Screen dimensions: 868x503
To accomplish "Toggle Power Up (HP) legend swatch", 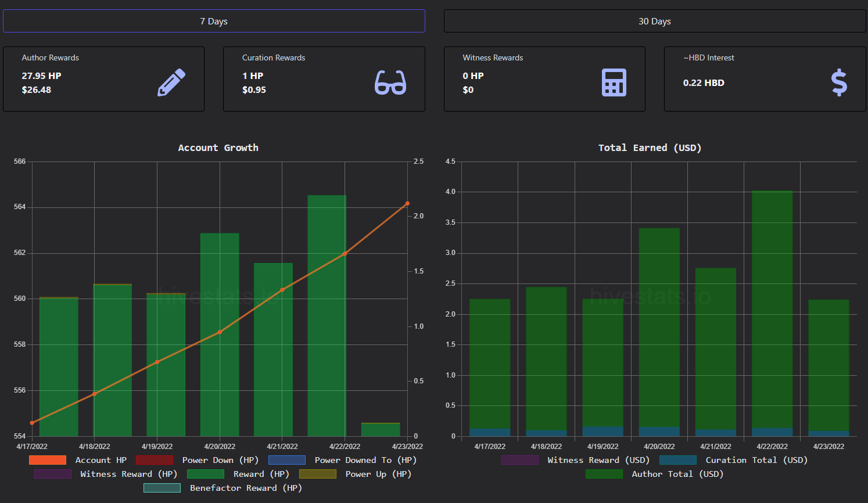I will coord(318,474).
